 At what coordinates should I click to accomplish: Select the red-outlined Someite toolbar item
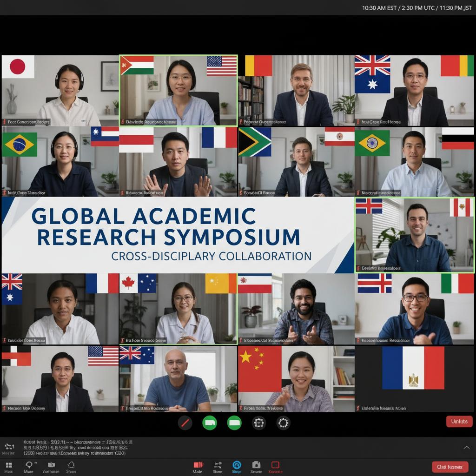[275, 465]
